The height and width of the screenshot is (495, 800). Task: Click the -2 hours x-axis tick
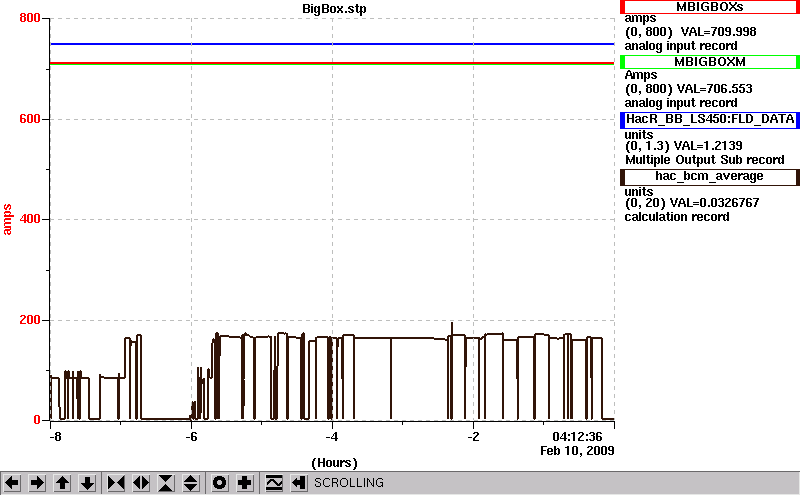click(x=473, y=437)
